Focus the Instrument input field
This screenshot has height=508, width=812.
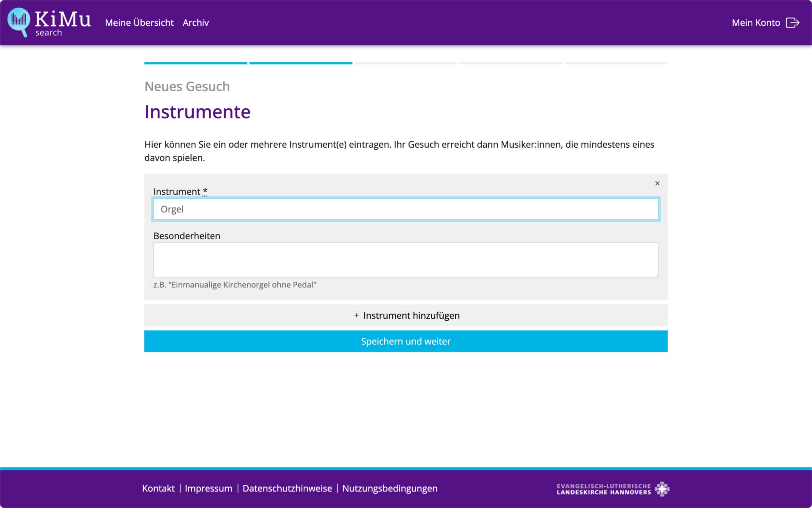click(406, 209)
